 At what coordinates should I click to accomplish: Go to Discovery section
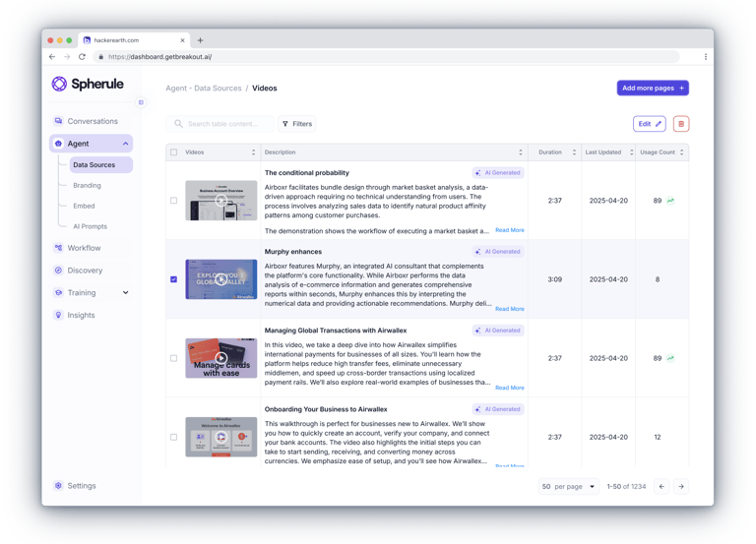[x=92, y=271]
